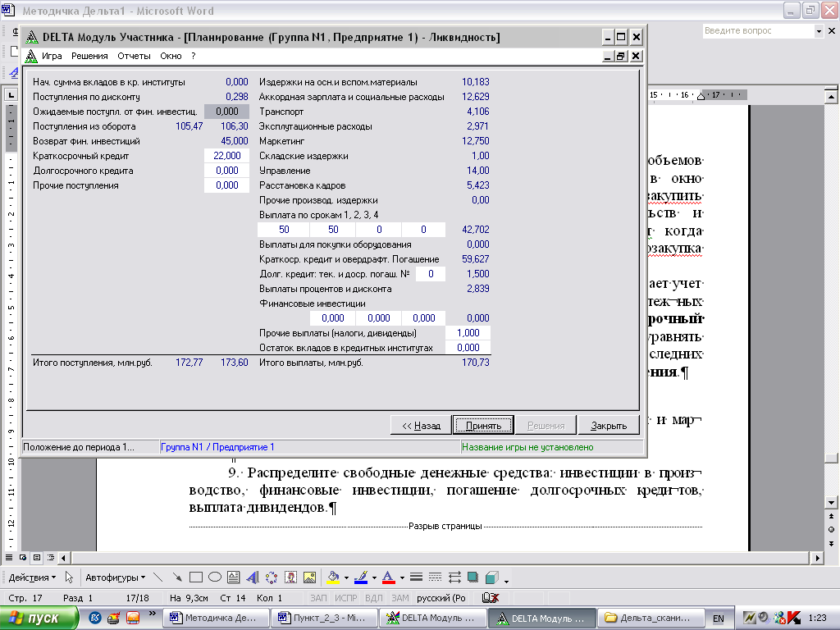Edit Остаток вкладов в кредитных институтах field
This screenshot has width=840, height=630.
(x=468, y=348)
